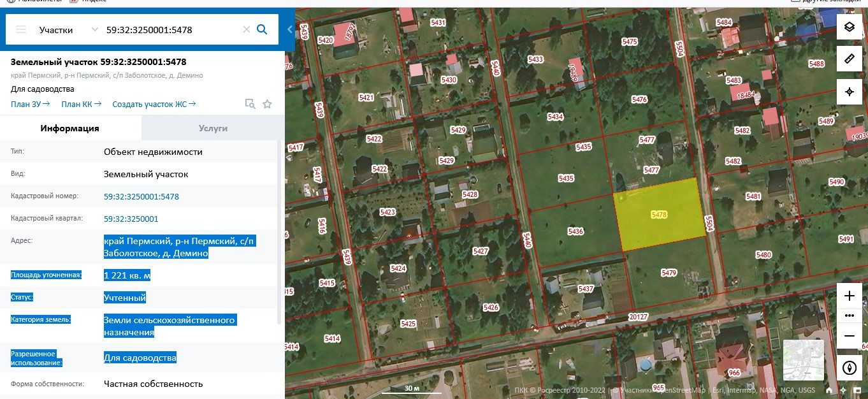868x399 pixels.
Task: Open the map layers panel
Action: pos(849,26)
